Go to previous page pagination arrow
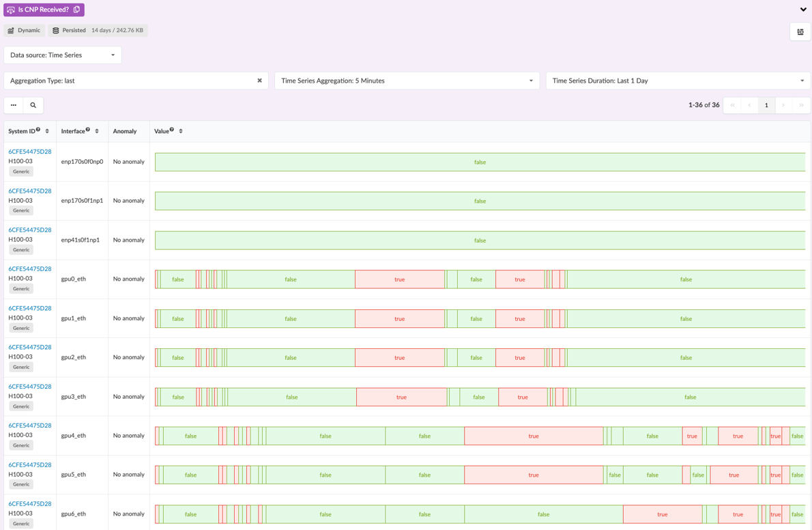812x530 pixels. tap(749, 104)
